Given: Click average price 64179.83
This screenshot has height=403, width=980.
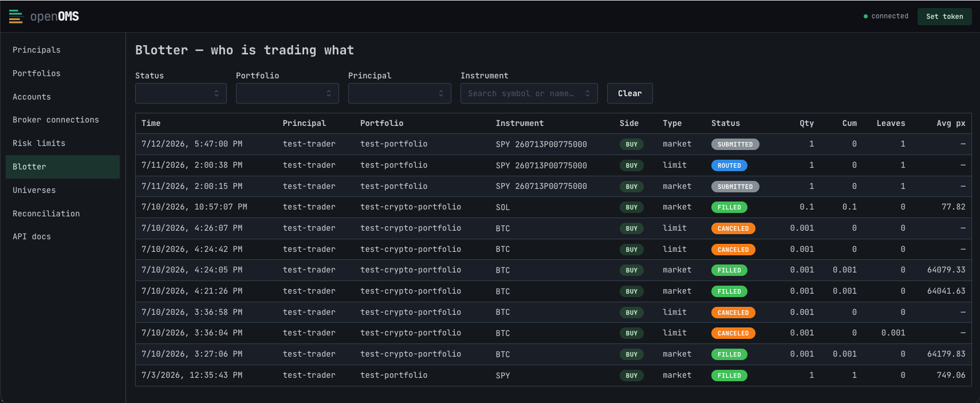Looking at the screenshot, I should (x=946, y=354).
